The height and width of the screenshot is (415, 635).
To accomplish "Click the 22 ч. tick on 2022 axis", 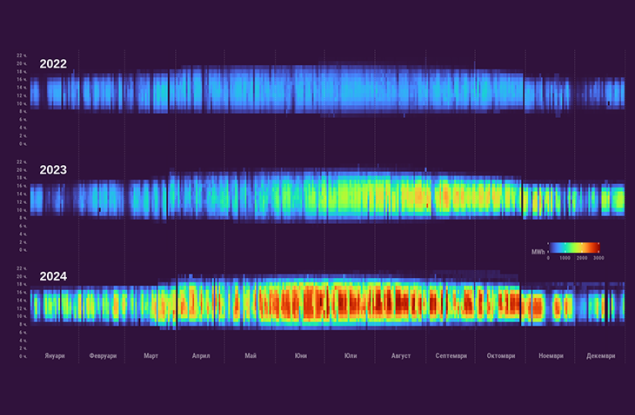I will [21, 55].
